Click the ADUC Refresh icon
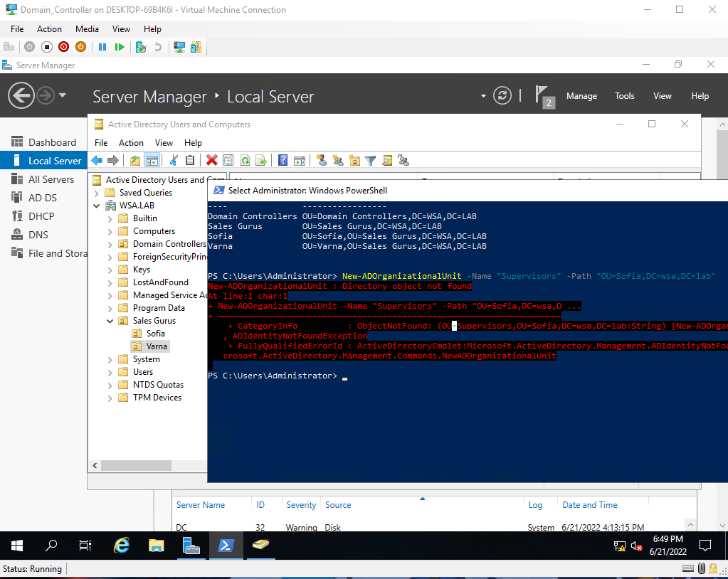 tap(245, 161)
